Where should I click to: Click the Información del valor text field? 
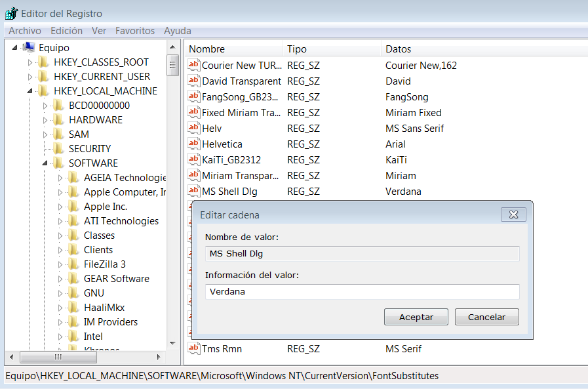[362, 292]
